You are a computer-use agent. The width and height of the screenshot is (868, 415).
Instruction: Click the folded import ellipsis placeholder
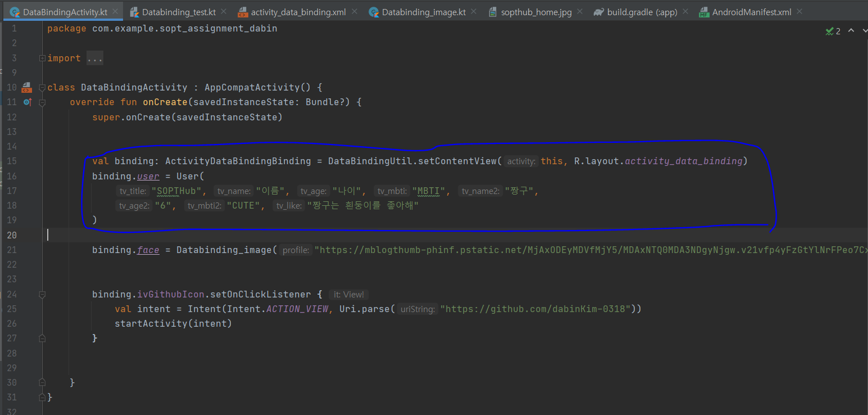94,58
